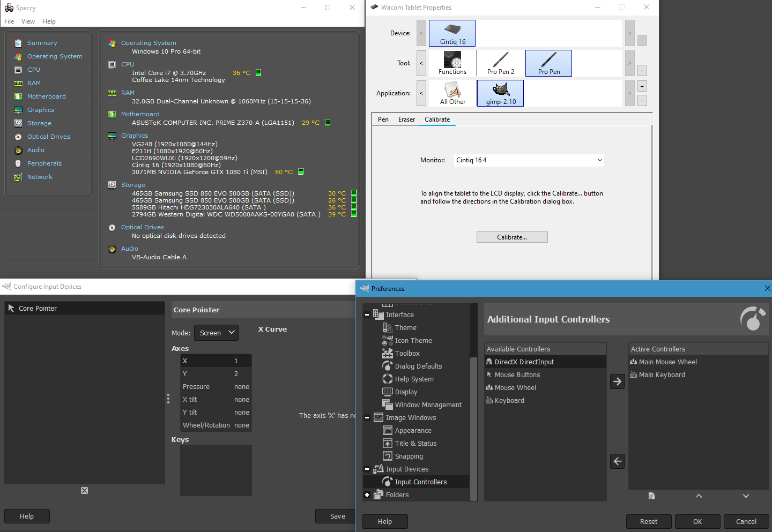Delete the device settings in Configure Input Devices
This screenshot has height=532, width=772.
pos(84,491)
